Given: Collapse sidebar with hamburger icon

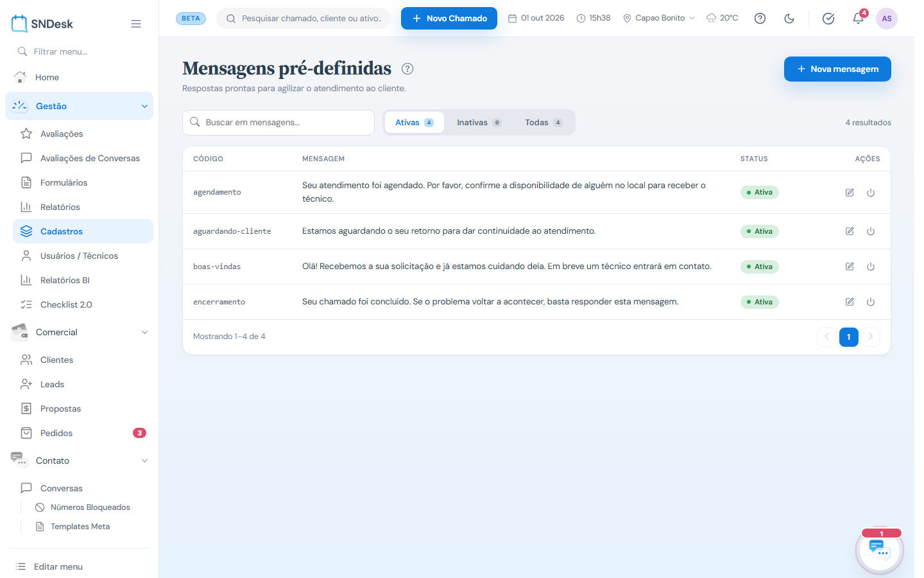Looking at the screenshot, I should (136, 24).
